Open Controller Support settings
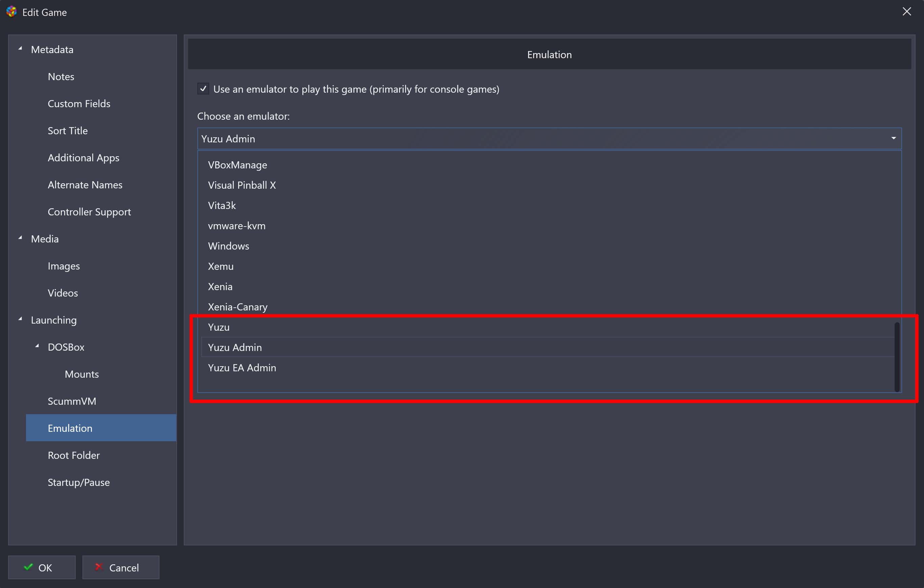Viewport: 924px width, 588px height. click(x=90, y=212)
